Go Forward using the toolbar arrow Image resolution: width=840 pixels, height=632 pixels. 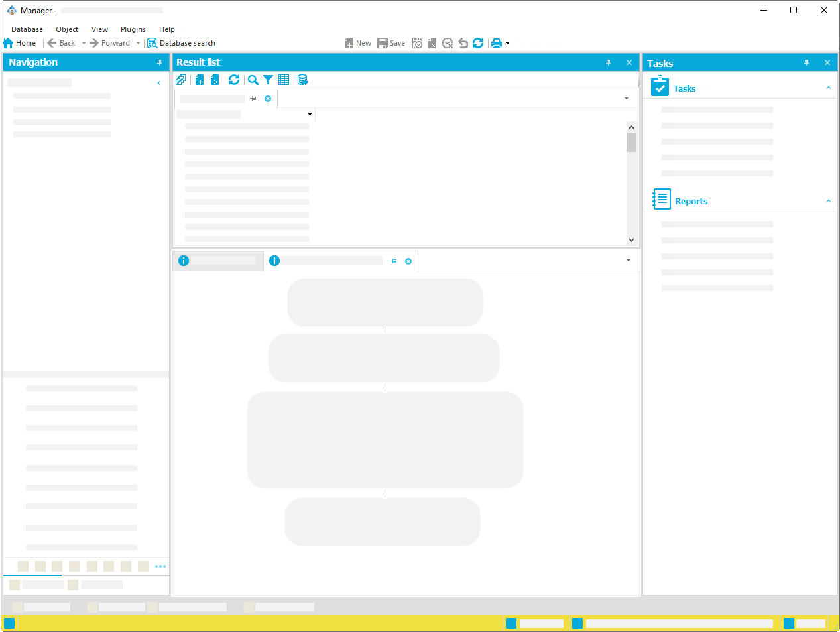pos(110,43)
